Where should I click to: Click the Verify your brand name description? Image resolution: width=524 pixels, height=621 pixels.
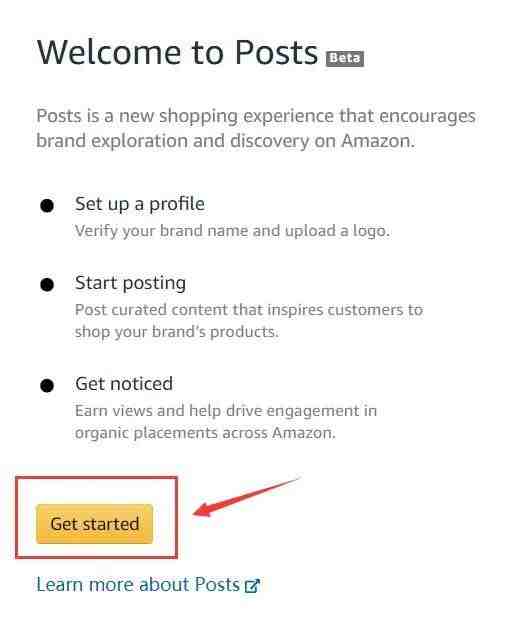pyautogui.click(x=232, y=231)
